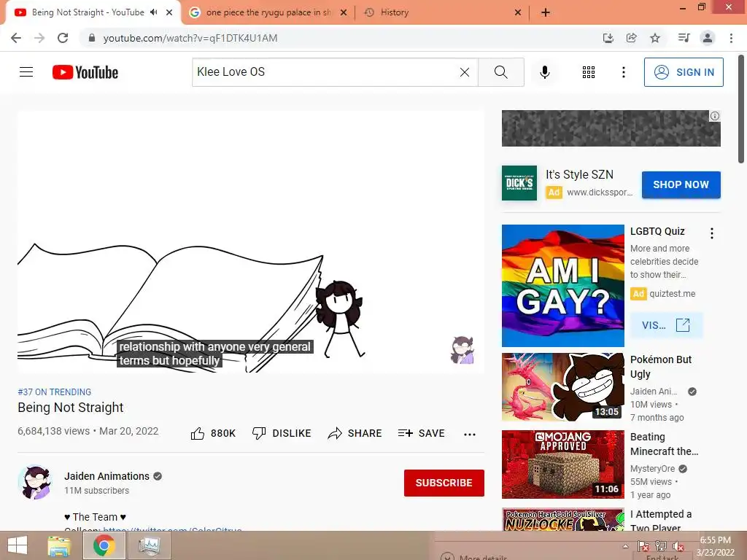Screen dimensions: 747x560
Task: Open more actions ellipsis below video
Action: (x=470, y=434)
